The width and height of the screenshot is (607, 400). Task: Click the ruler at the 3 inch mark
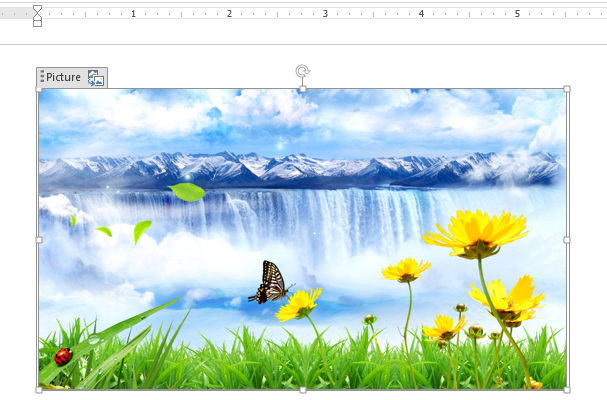(325, 14)
